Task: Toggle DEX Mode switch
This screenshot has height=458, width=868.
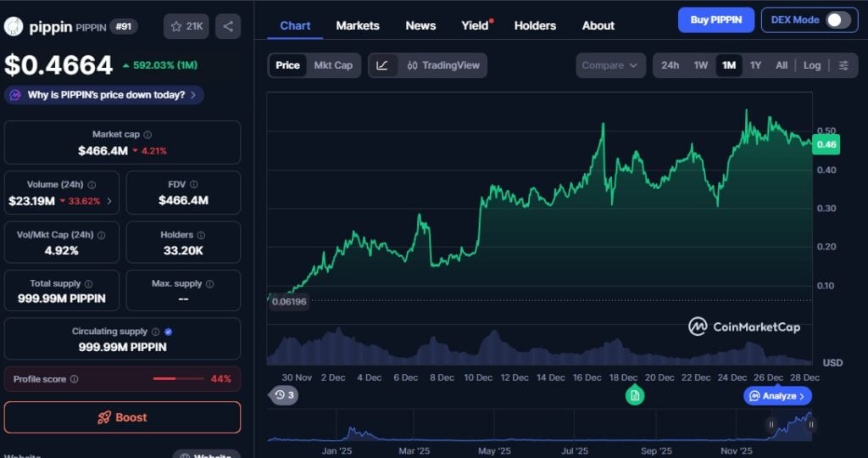Action: (x=837, y=20)
